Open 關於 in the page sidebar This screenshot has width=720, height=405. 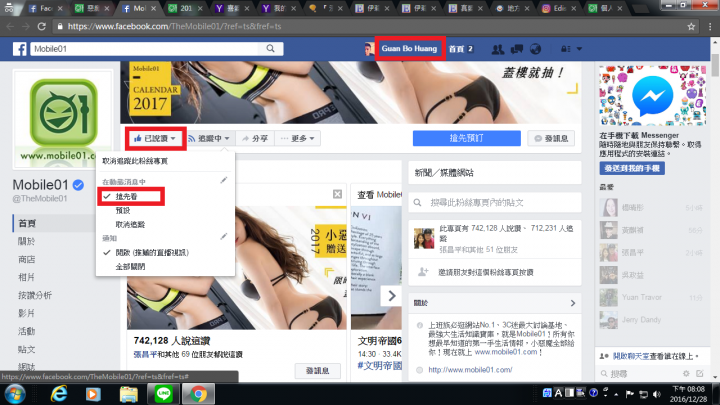click(x=26, y=241)
